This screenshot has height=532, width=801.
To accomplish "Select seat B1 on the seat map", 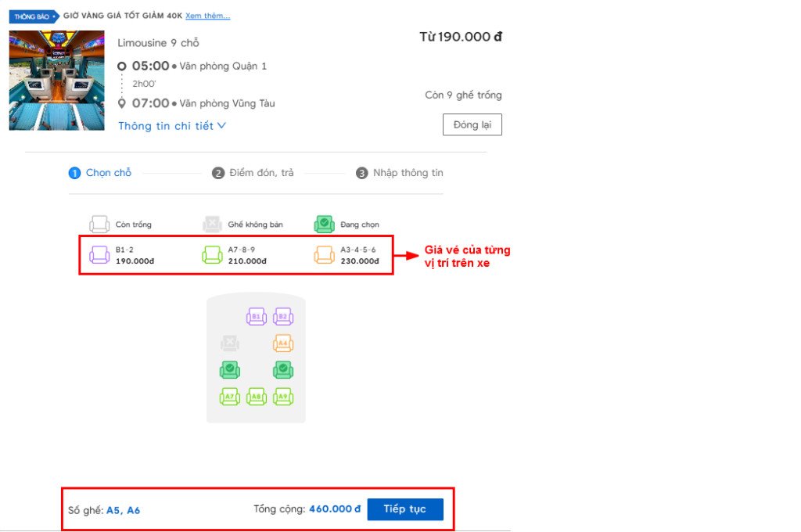I will [257, 317].
